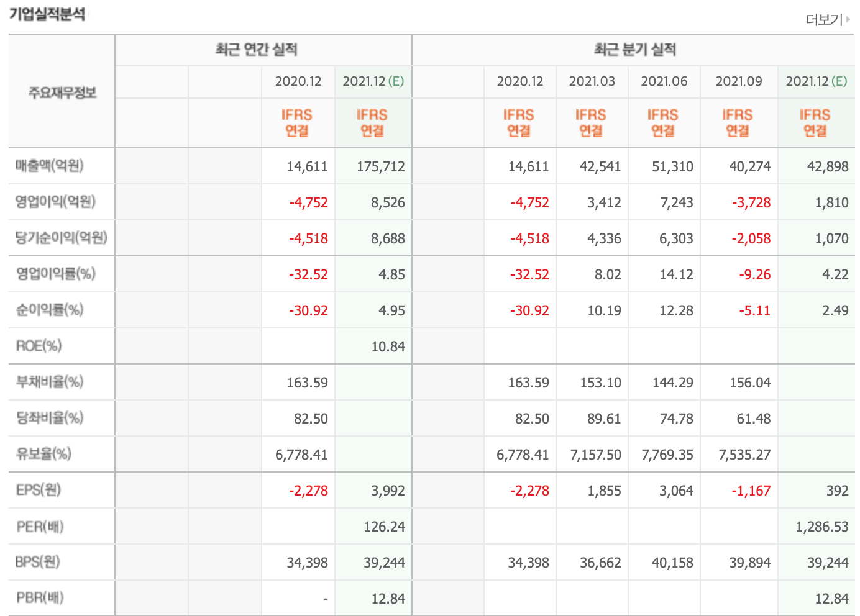Select the -5.11 net margin value

754,310
